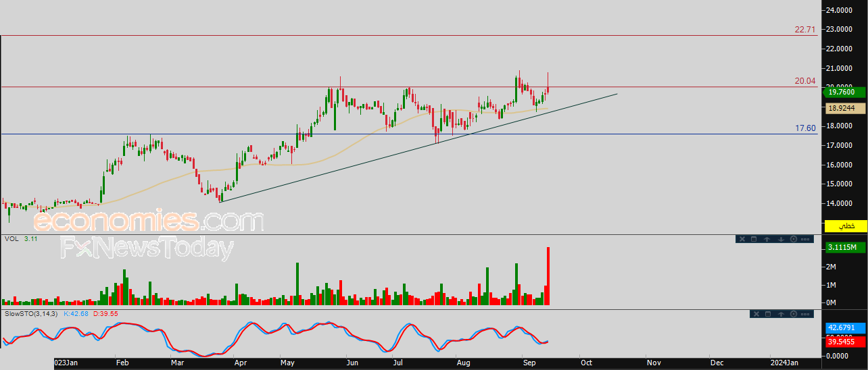Click the Jun label on time axis
868x370 pixels.
[352, 363]
